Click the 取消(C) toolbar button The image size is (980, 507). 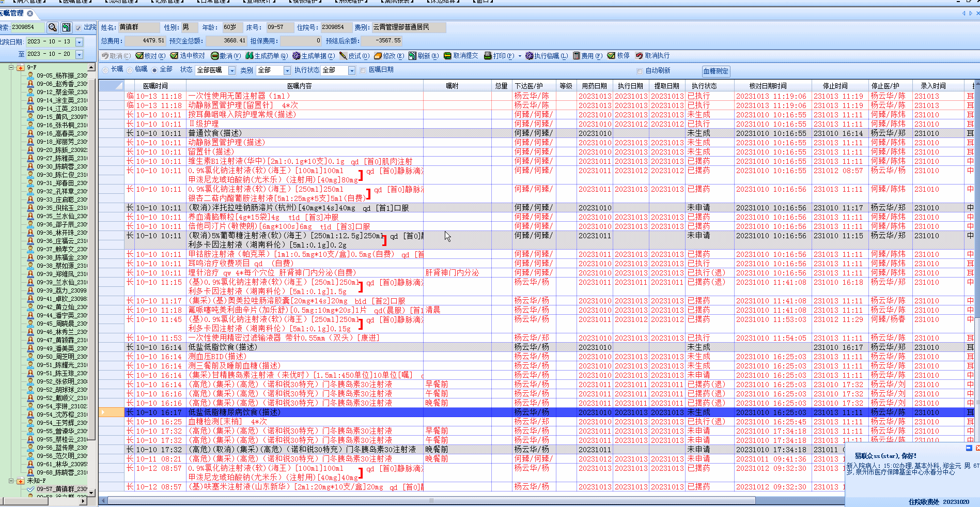point(116,56)
